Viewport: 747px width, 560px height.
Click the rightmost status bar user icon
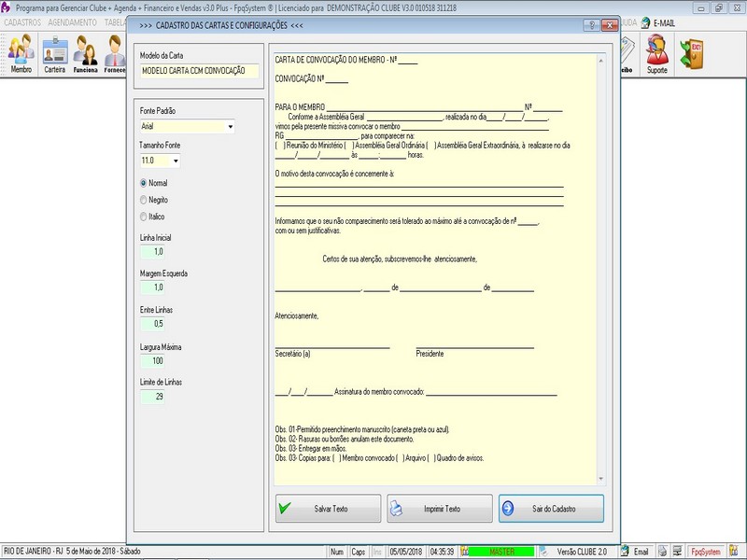[734, 552]
